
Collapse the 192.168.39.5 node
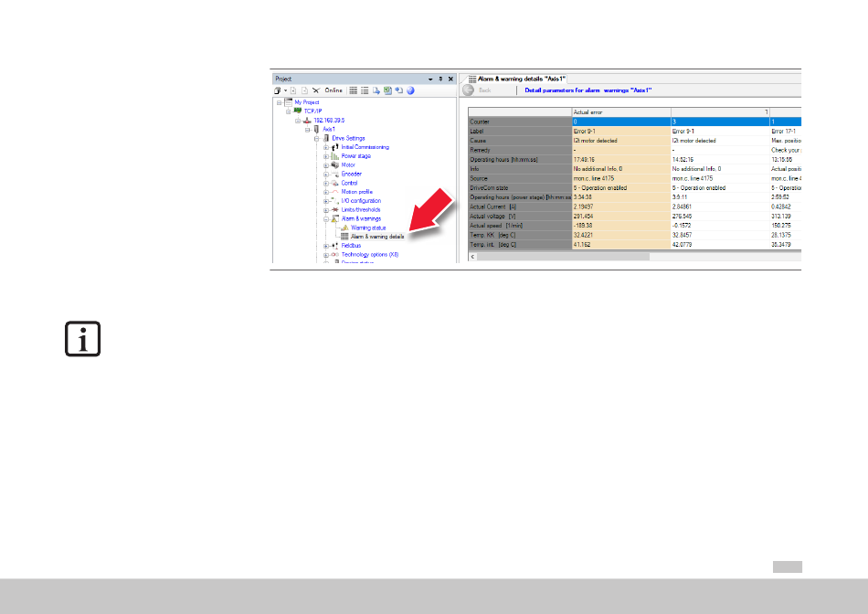click(x=298, y=121)
